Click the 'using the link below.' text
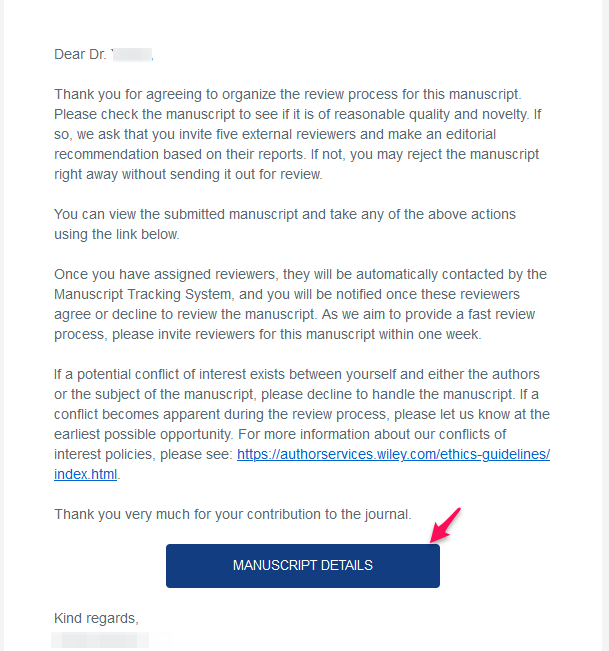Viewport: 609px width, 651px height. tap(117, 234)
